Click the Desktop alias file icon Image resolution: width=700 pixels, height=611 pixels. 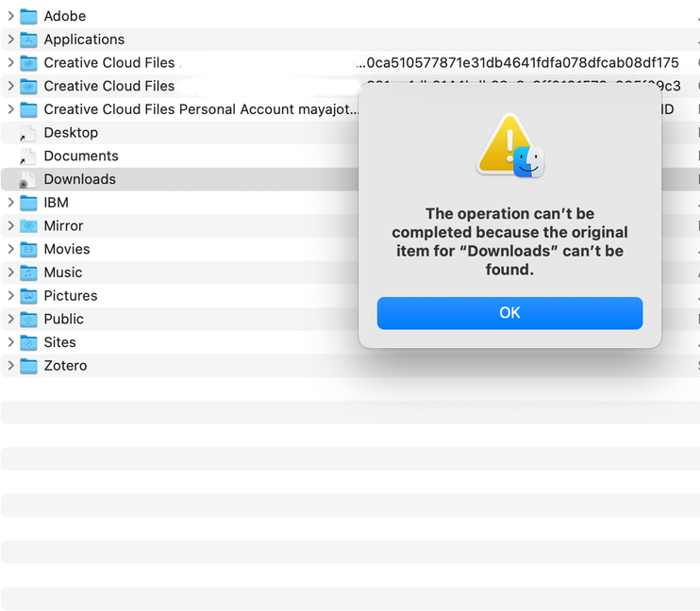tap(28, 133)
